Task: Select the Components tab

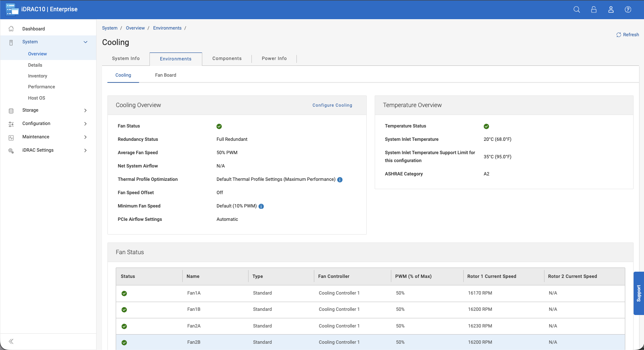Action: coord(227,59)
